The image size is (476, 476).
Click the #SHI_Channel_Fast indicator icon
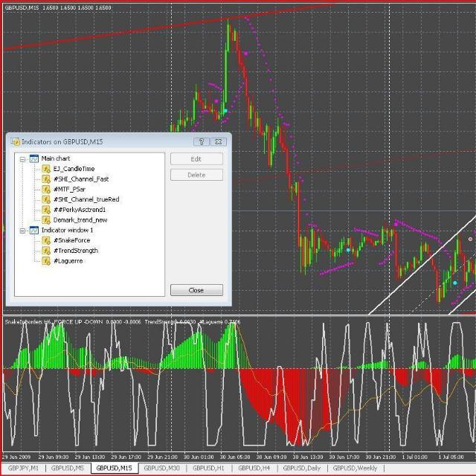[x=46, y=179]
